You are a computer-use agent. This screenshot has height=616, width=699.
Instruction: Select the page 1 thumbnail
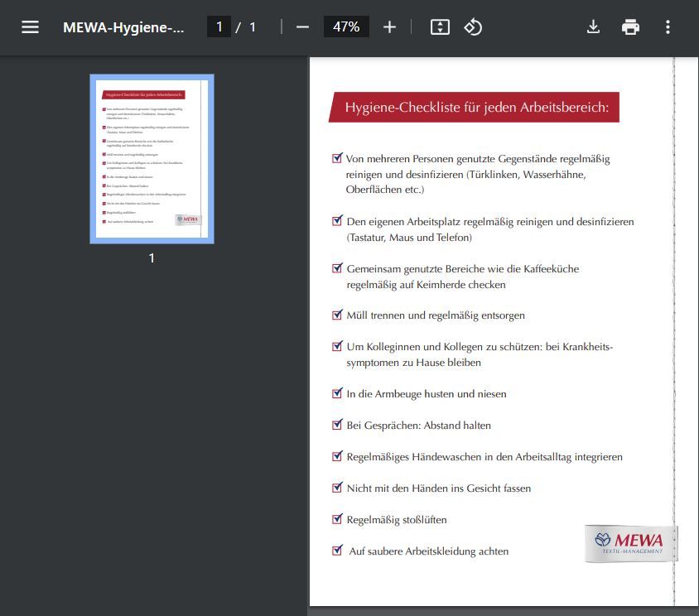point(152,159)
